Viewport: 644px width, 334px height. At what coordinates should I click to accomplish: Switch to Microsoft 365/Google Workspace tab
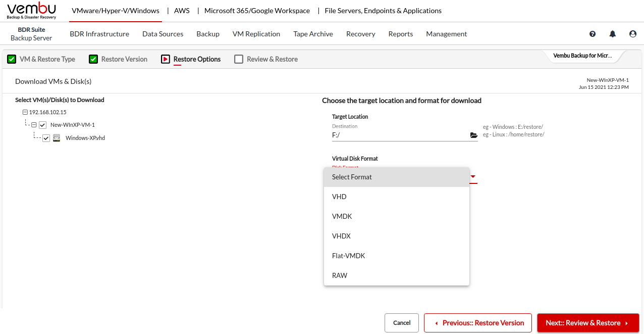pyautogui.click(x=257, y=11)
